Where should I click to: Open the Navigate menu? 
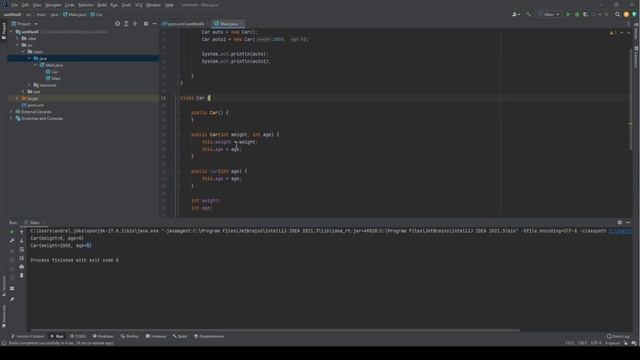pyautogui.click(x=53, y=5)
